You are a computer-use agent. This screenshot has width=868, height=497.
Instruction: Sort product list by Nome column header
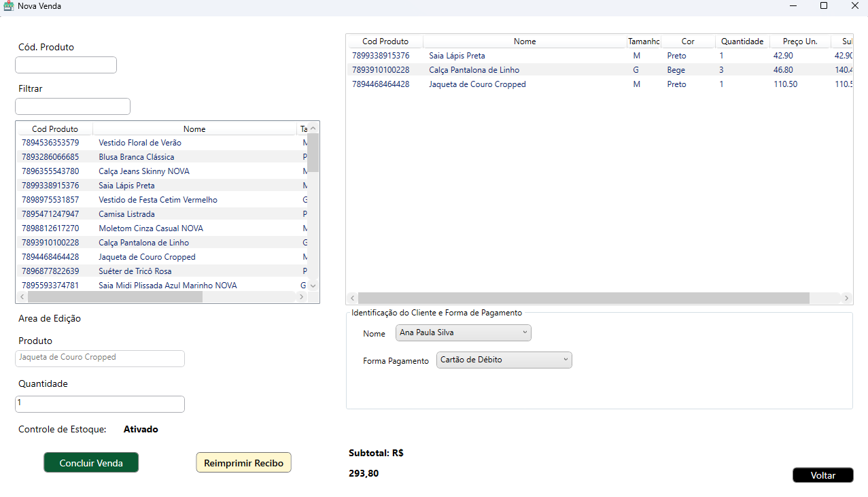pyautogui.click(x=194, y=129)
